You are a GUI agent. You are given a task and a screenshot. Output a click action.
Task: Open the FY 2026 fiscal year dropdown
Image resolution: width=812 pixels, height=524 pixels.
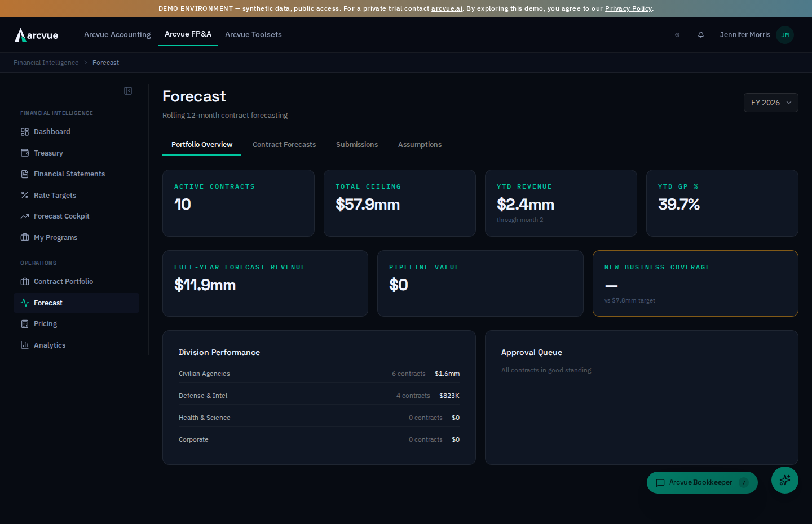coord(771,103)
